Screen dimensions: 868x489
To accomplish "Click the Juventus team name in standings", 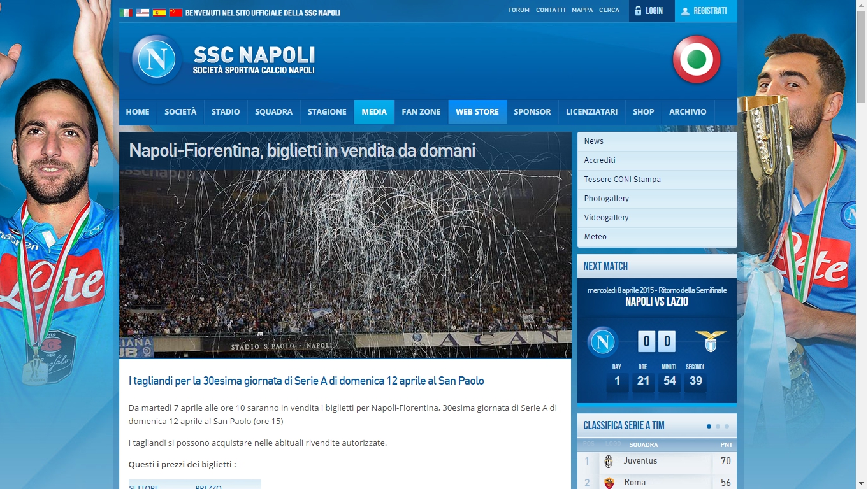I will point(640,461).
